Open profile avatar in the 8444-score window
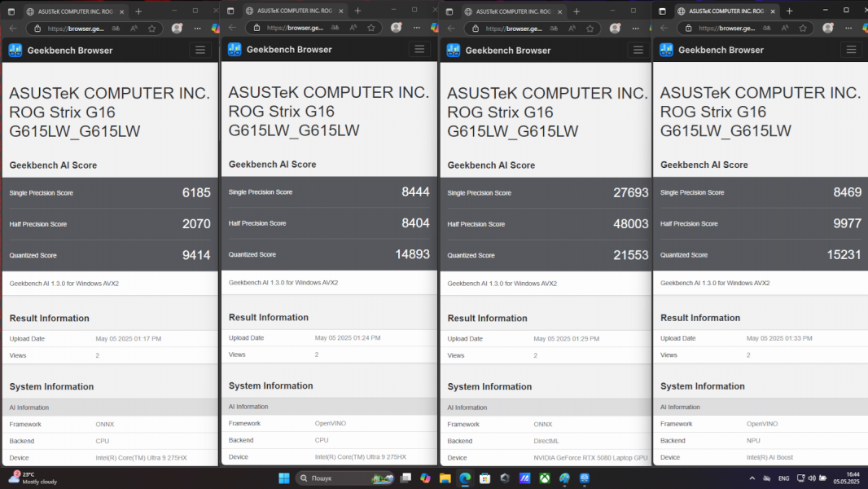Viewport: 868px width, 489px height. point(397,28)
